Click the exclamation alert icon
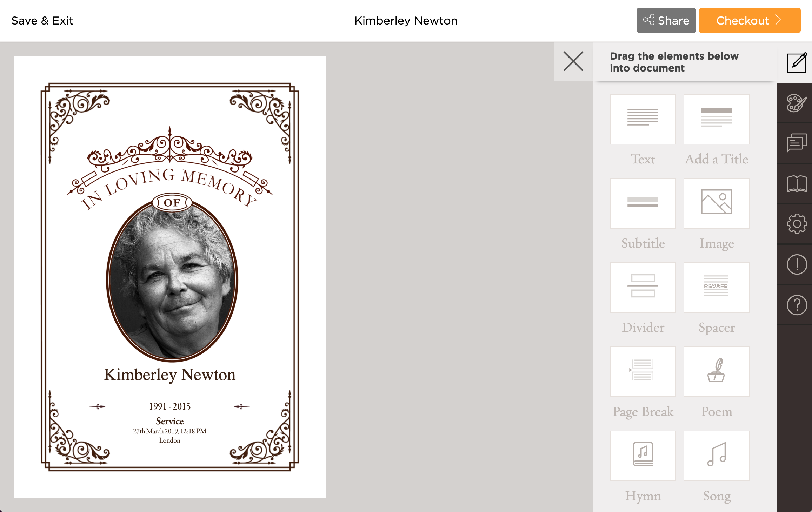Image resolution: width=812 pixels, height=512 pixels. point(797,264)
